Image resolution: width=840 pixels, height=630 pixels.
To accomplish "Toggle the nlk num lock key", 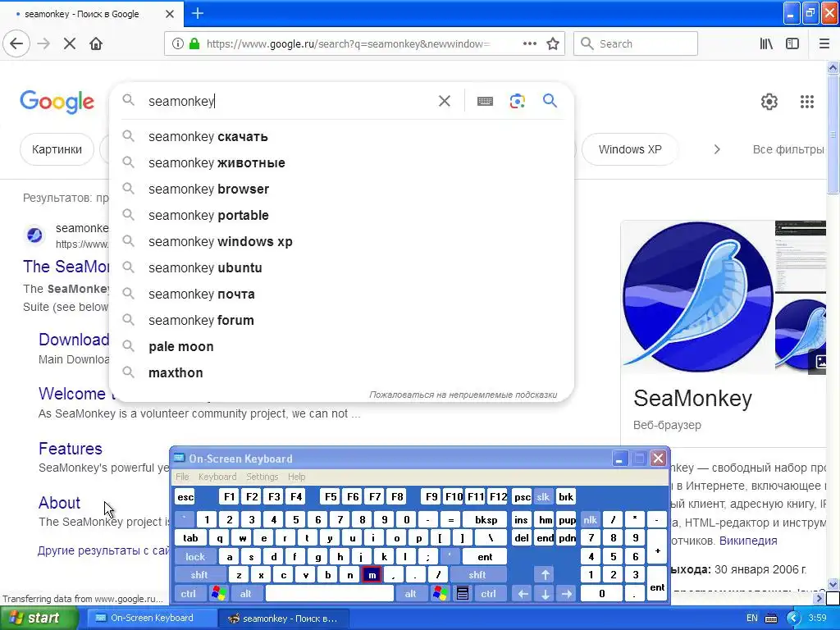I will click(590, 519).
